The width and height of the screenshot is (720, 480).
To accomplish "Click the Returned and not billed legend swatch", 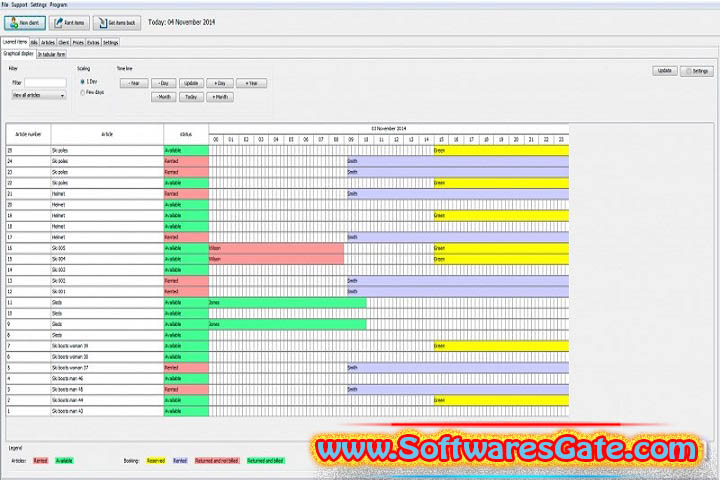I will 217,461.
